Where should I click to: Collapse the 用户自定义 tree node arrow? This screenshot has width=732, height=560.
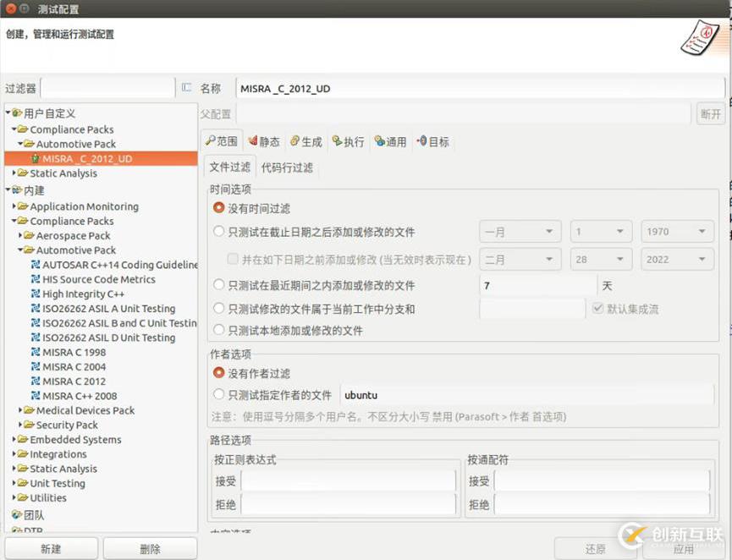[8, 113]
